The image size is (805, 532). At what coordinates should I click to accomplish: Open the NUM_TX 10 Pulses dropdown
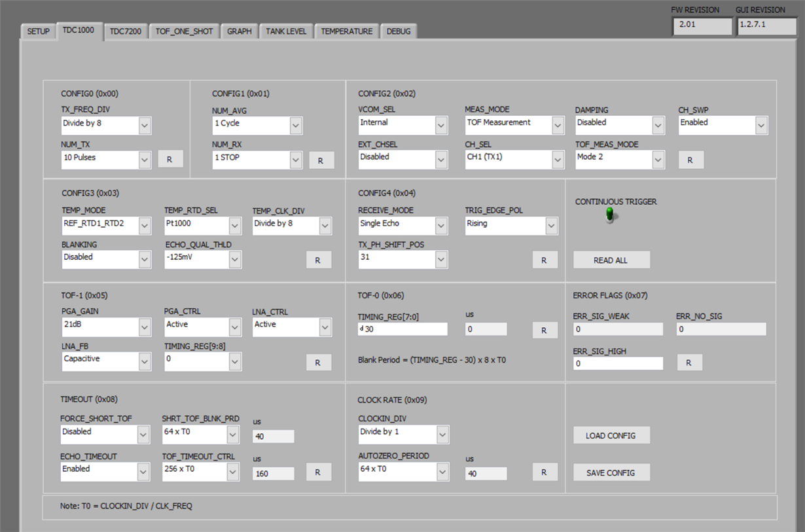[x=106, y=160]
